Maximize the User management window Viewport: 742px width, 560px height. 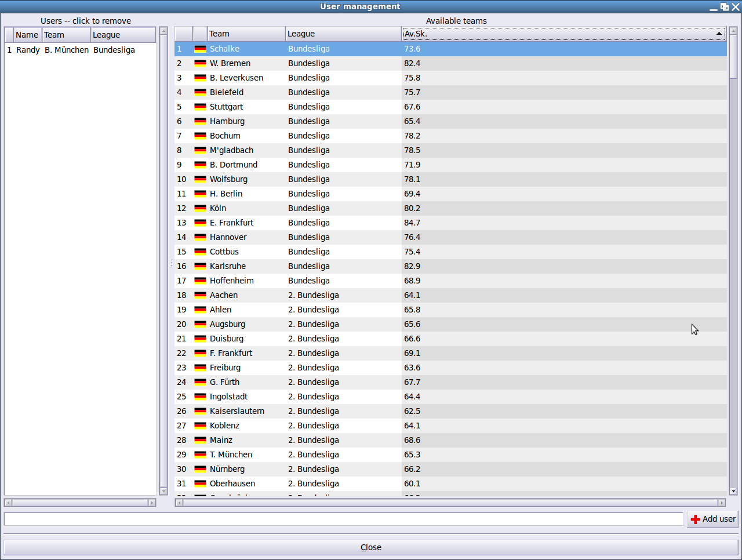tap(725, 7)
